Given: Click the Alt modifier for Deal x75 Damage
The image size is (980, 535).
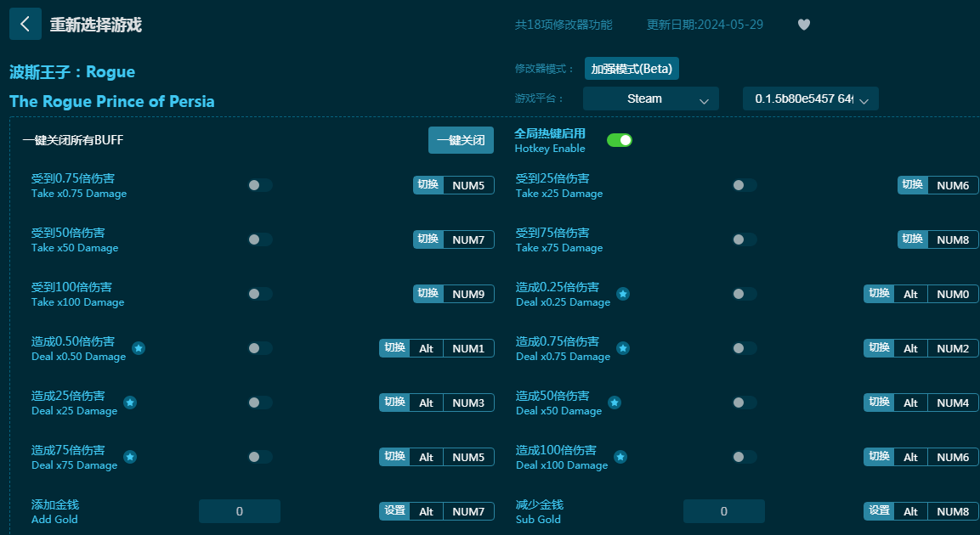Looking at the screenshot, I should (426, 457).
